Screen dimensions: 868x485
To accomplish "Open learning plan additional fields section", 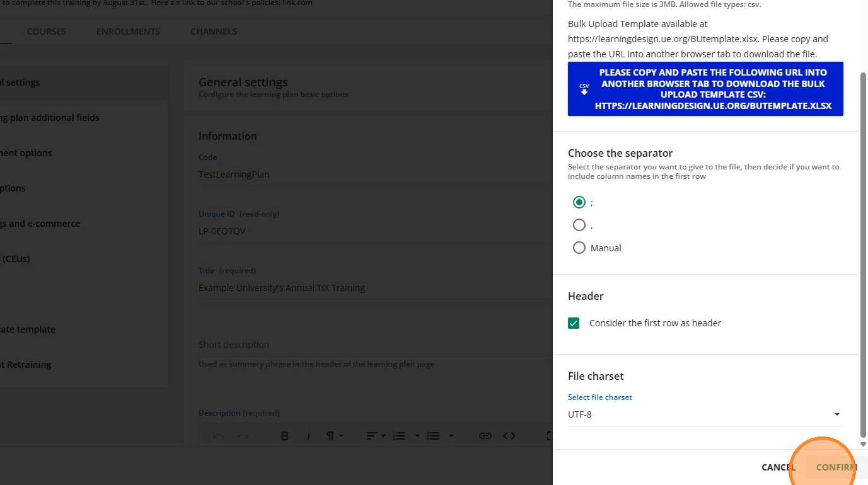I will tap(84, 118).
